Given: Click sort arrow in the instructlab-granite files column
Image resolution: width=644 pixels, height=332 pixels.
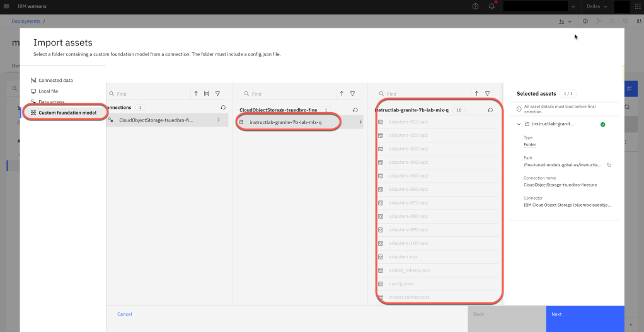Looking at the screenshot, I should coord(476,93).
